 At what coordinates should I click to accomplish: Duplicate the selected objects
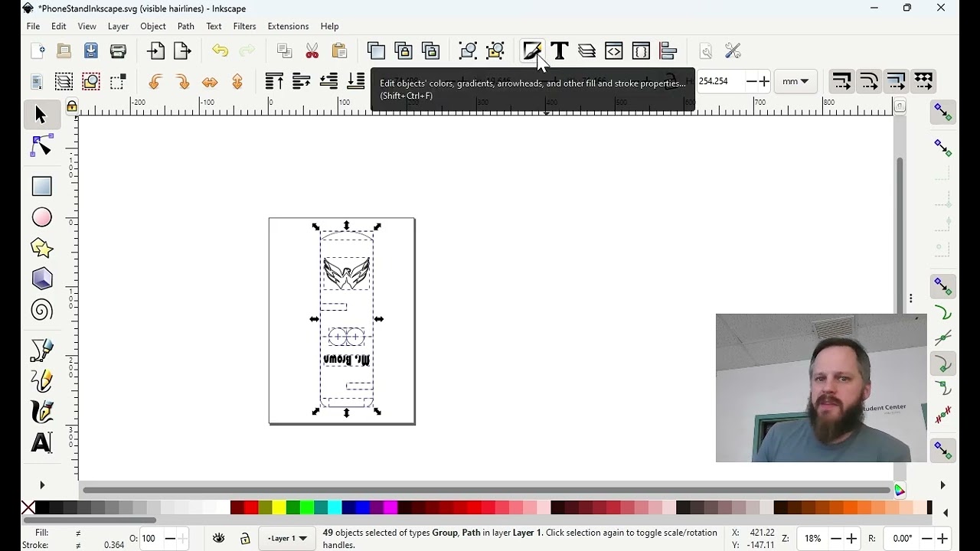pyautogui.click(x=376, y=51)
